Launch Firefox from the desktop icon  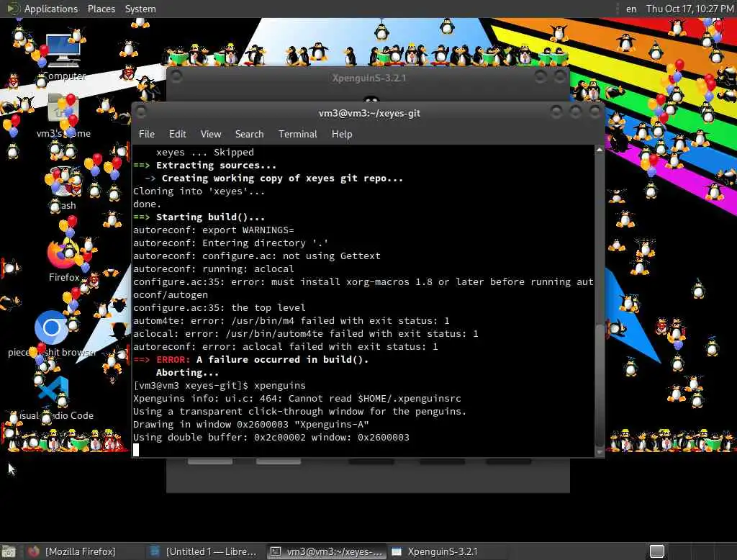[63, 253]
